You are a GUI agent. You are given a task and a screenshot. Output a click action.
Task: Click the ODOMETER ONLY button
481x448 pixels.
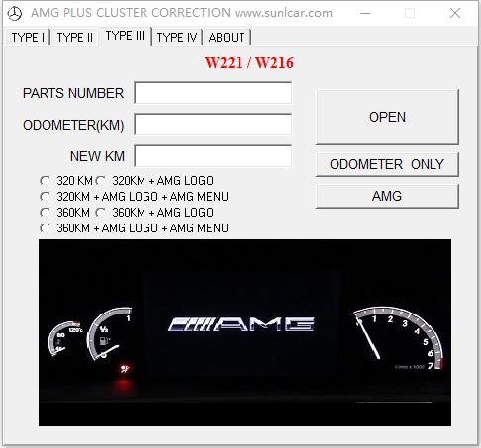click(x=387, y=164)
